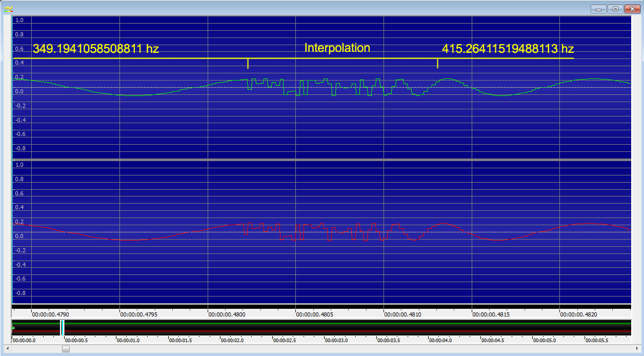Click the horizontal scrollbar thumb
Screen dimensions: 644x356
click(x=66, y=349)
